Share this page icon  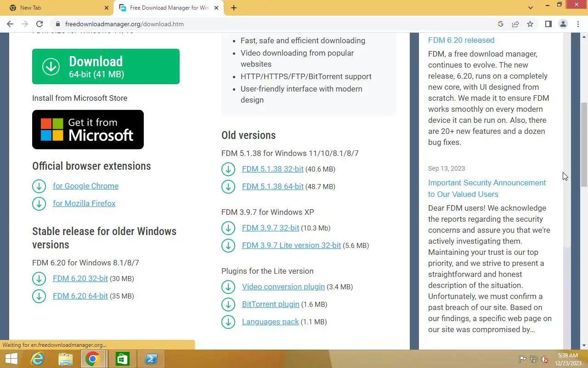coord(515,24)
